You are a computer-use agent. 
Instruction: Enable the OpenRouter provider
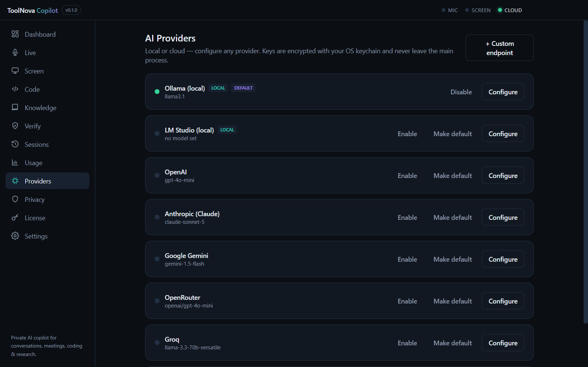[x=407, y=301]
